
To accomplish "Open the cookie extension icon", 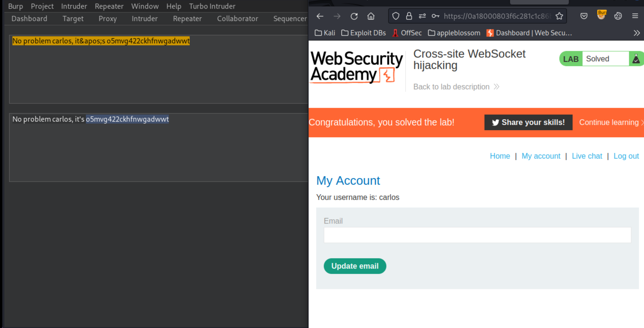I will (x=618, y=16).
